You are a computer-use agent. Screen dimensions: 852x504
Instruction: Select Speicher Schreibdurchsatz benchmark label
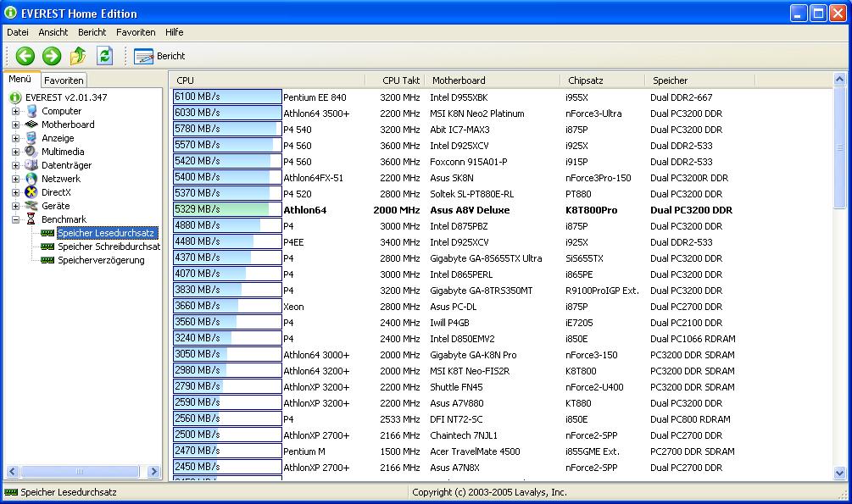tap(109, 246)
